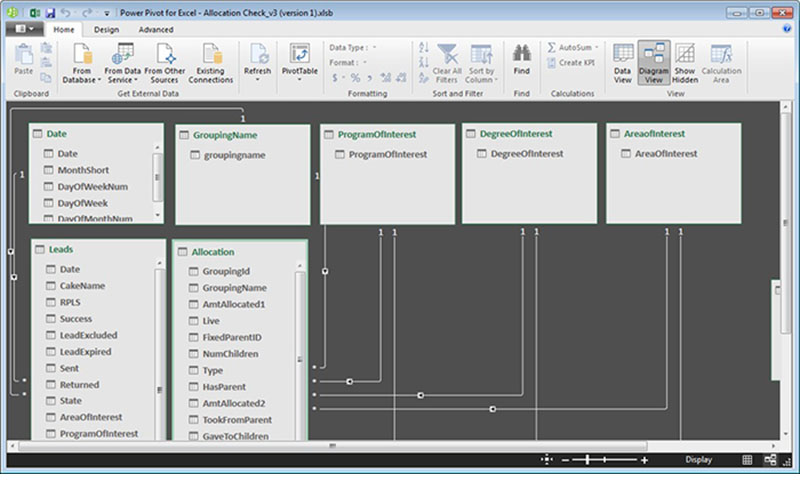Open Existing Connections
The image size is (800, 500).
tap(211, 64)
